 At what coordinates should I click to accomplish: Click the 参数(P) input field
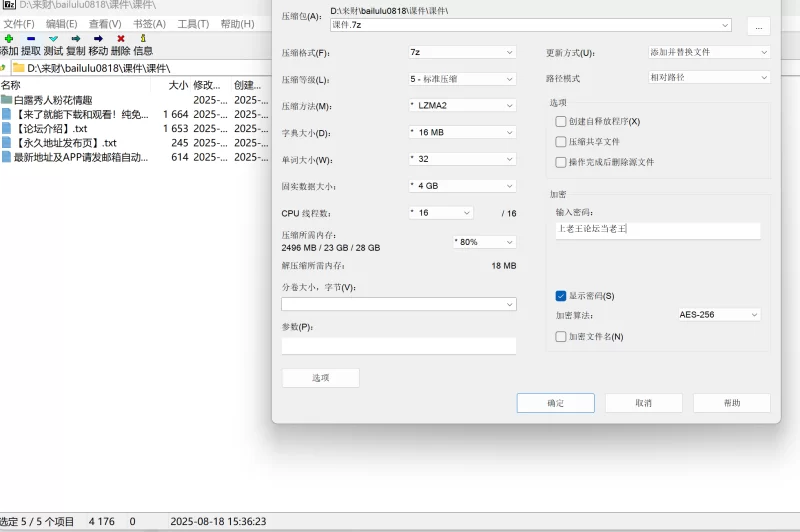pos(398,346)
